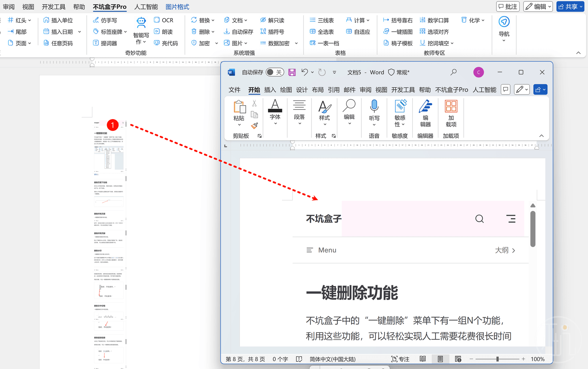Click 一键插图 one-click illustration tool

(398, 32)
